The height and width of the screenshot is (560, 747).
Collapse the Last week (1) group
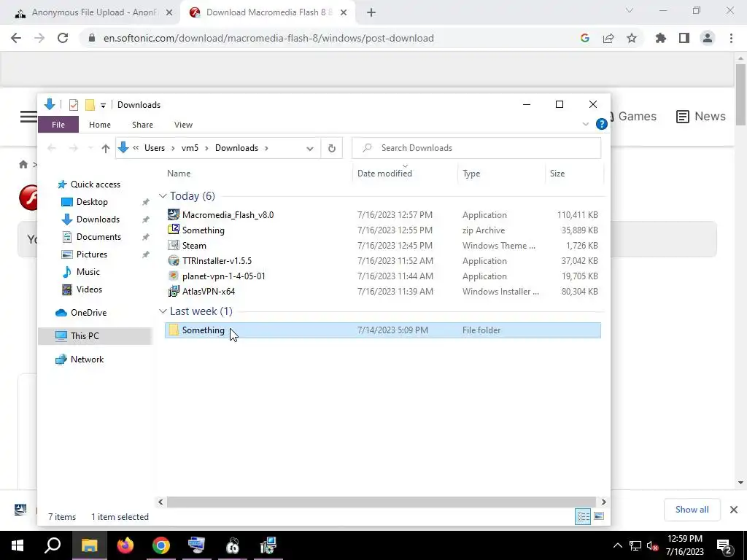tap(163, 311)
